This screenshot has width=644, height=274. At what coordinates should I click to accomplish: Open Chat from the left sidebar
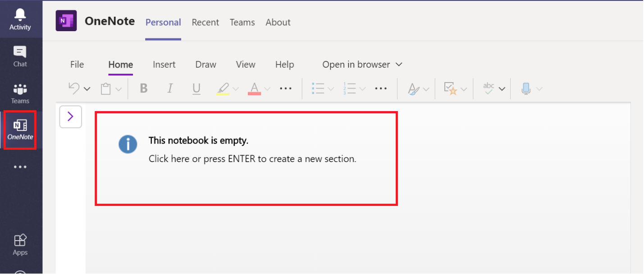(20, 57)
